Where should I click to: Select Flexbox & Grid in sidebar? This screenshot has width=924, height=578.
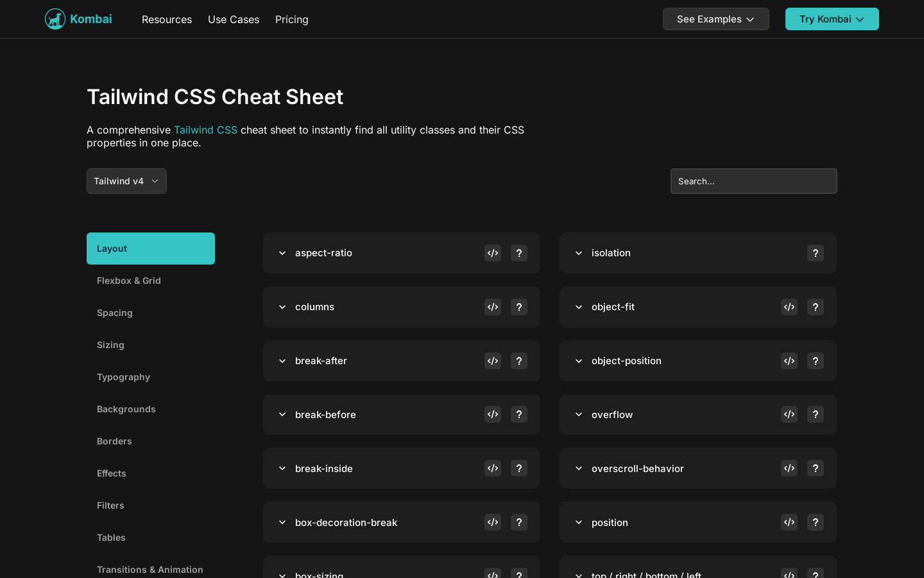point(129,281)
